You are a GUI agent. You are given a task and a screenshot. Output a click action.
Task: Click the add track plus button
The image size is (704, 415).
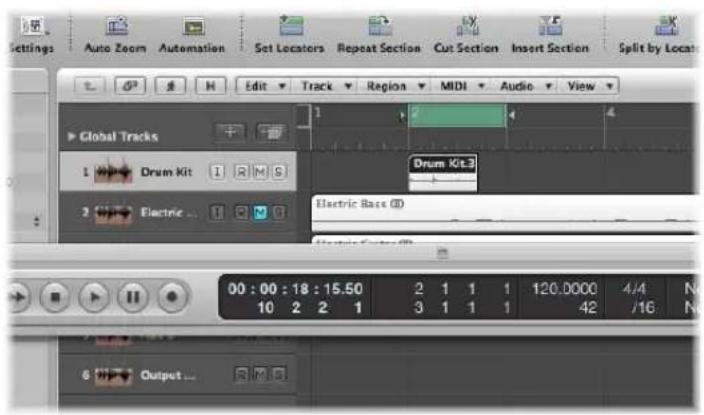[x=230, y=132]
